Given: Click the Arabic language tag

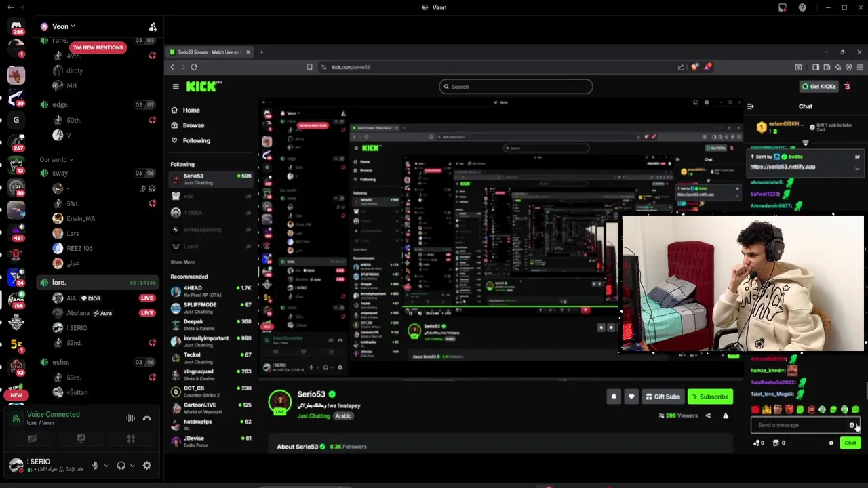Looking at the screenshot, I should 343,415.
